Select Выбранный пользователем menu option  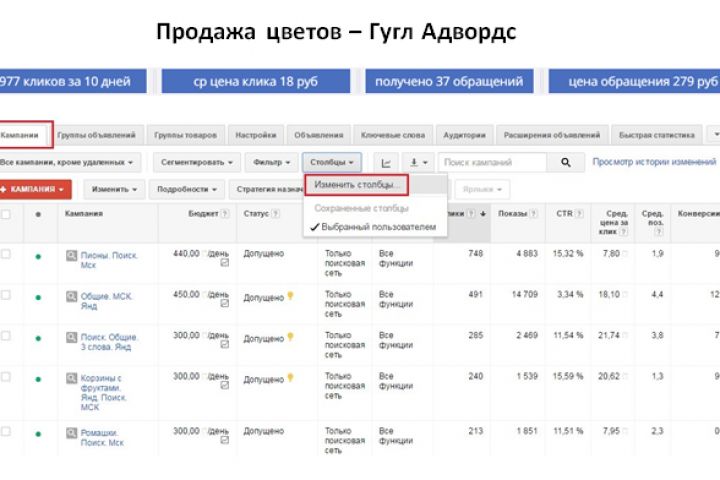(x=375, y=227)
